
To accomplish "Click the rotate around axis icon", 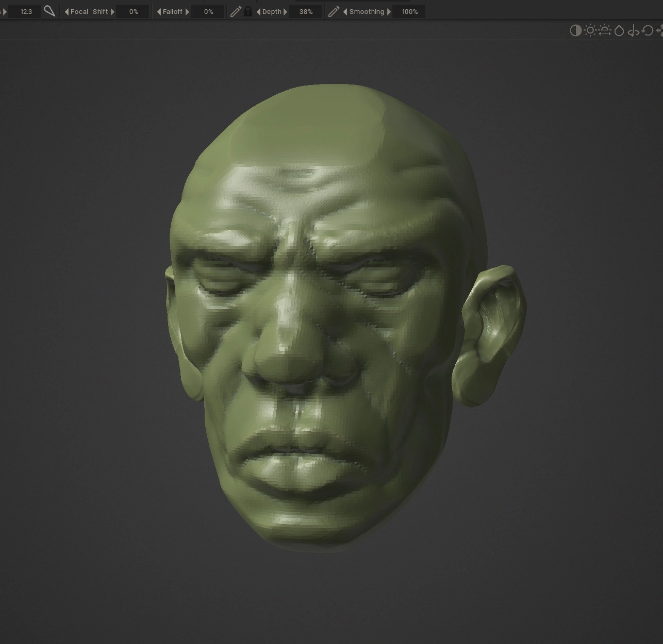I will 634,31.
